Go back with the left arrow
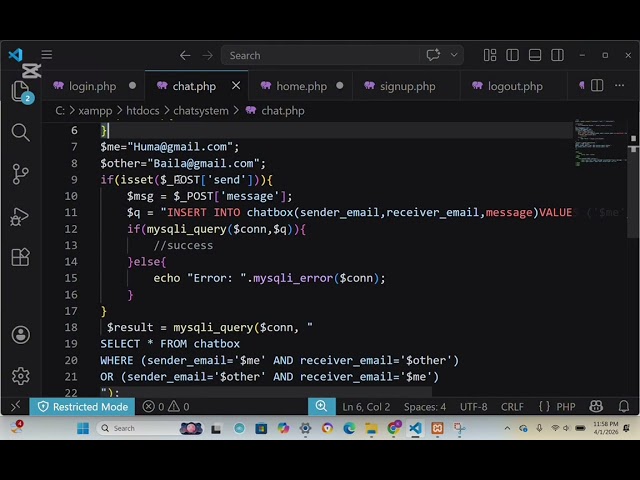640x480 pixels. click(x=185, y=55)
